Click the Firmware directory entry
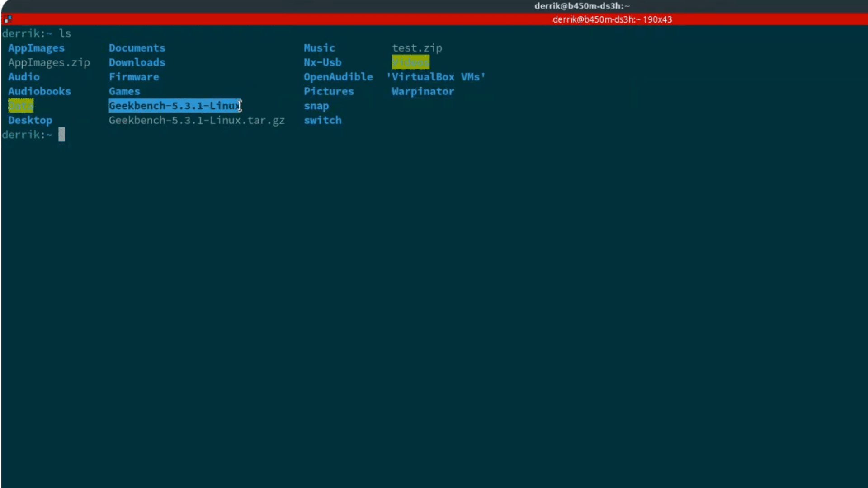This screenshot has width=868, height=488. click(x=134, y=77)
